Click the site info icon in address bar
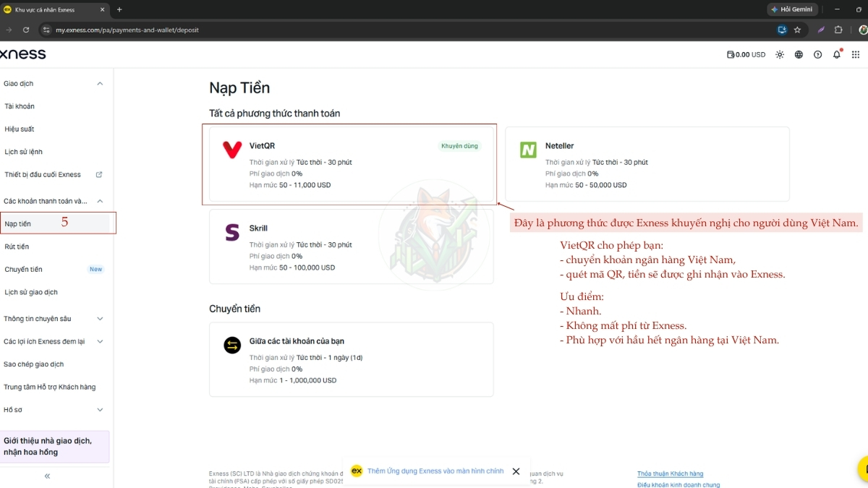This screenshot has width=868, height=488. (46, 30)
